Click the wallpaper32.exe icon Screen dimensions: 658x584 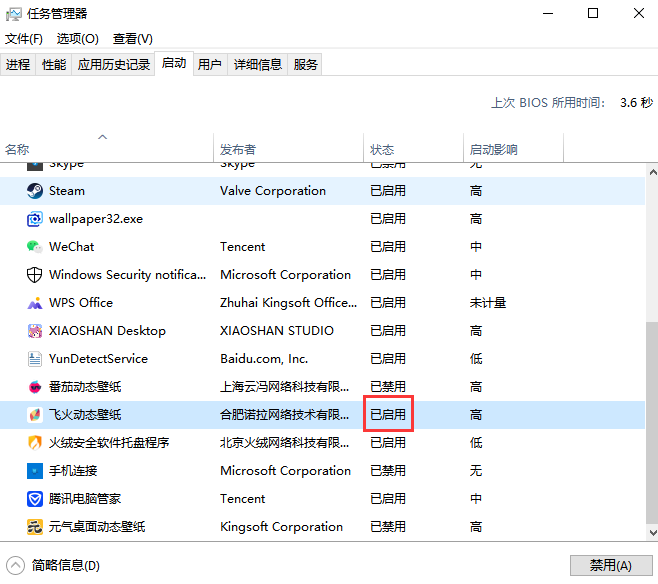point(35,219)
